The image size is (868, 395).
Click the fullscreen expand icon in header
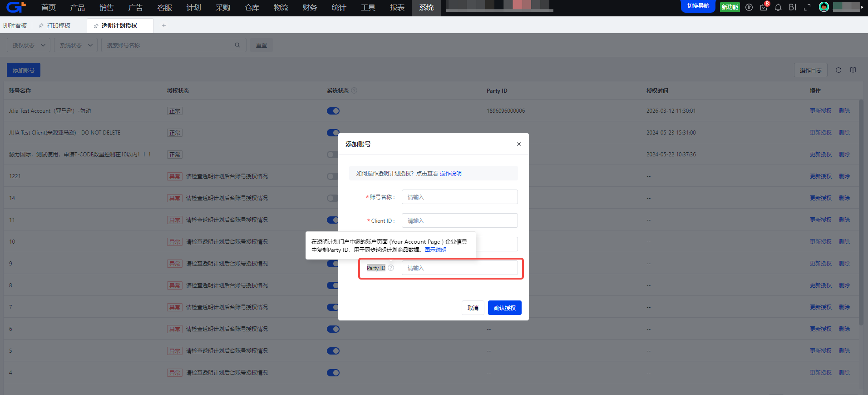tap(807, 7)
